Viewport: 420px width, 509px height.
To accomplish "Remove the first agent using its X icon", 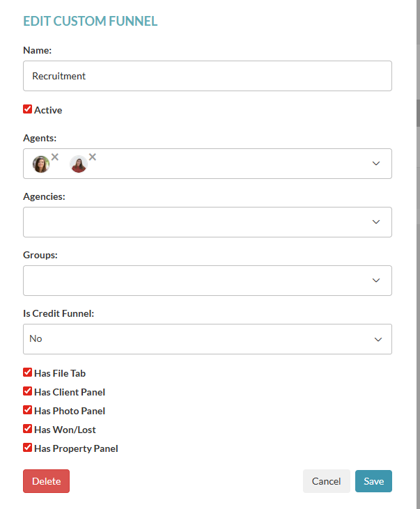I will tap(55, 157).
